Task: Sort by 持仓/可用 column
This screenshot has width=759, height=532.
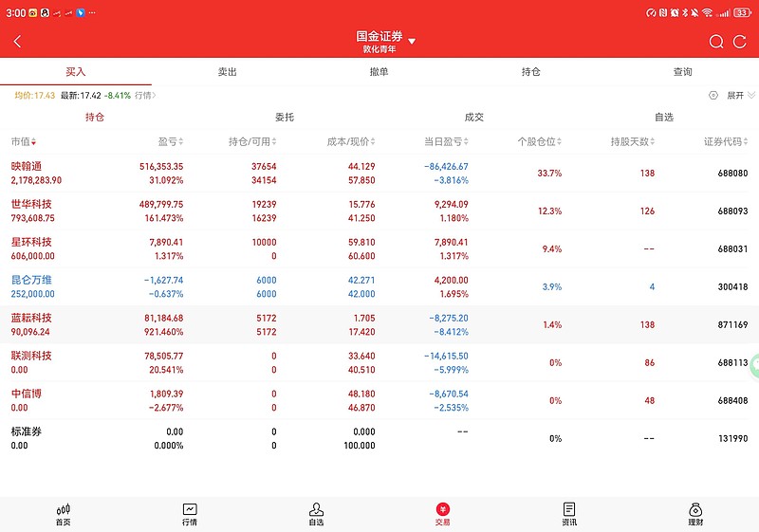Action: point(252,141)
